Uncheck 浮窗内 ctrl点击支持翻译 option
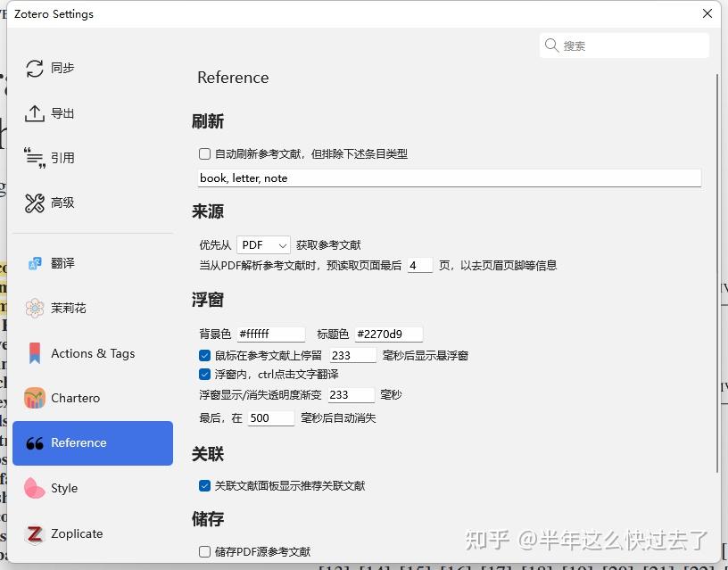 (x=204, y=374)
